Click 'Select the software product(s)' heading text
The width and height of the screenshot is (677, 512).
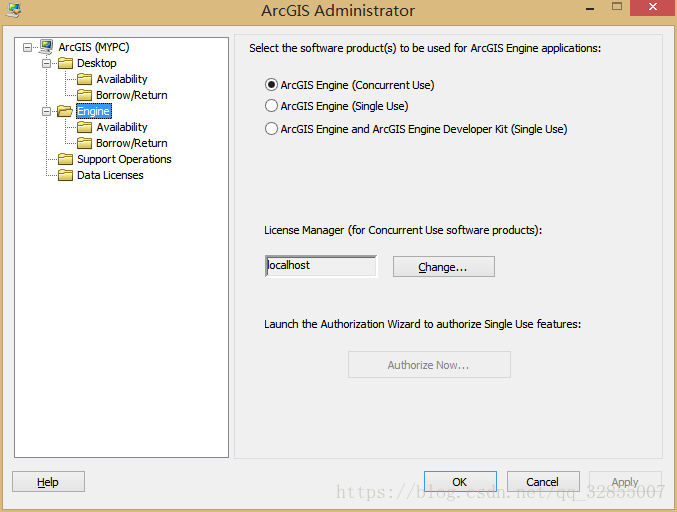425,48
